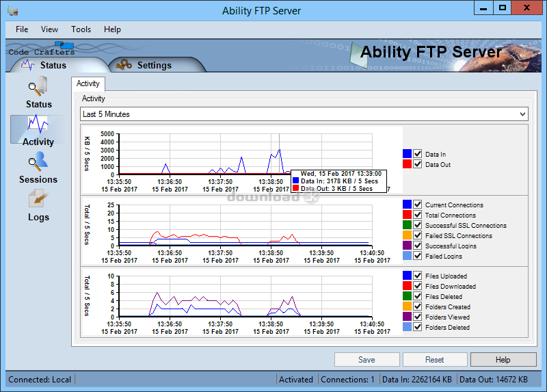Toggle the Files Downloaded checkbox
The image size is (547, 392).
417,285
